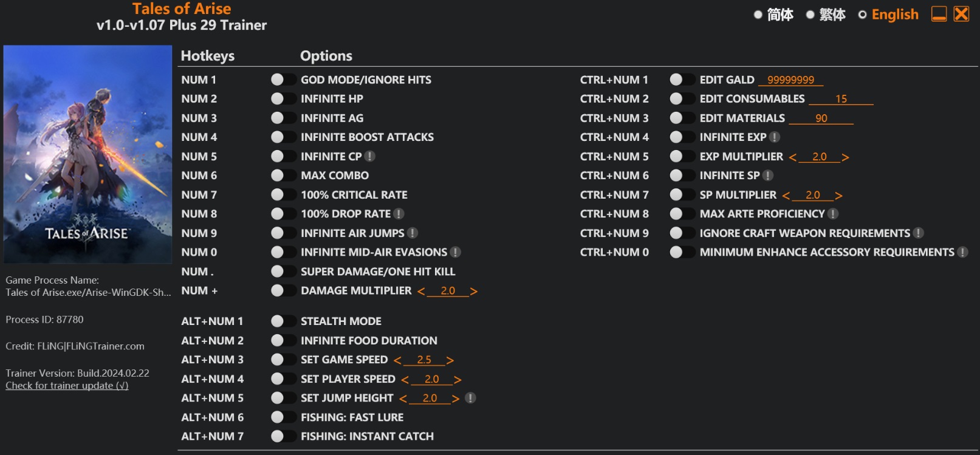Enable God Mode/Ignore Hits toggle
Image resolution: width=980 pixels, height=455 pixels.
pyautogui.click(x=283, y=80)
